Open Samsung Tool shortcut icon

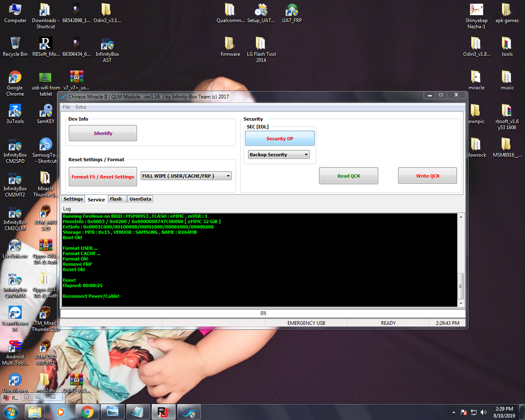click(x=46, y=151)
